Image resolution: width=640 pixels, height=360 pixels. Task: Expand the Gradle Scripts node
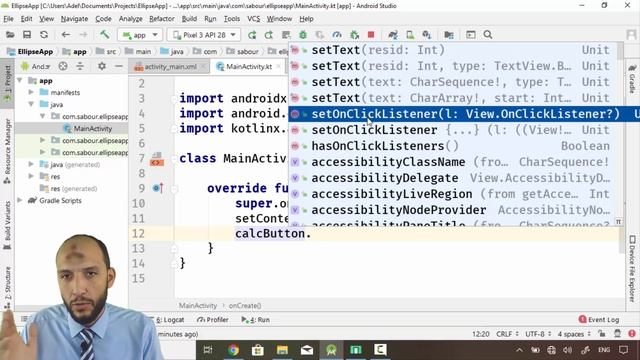20,200
